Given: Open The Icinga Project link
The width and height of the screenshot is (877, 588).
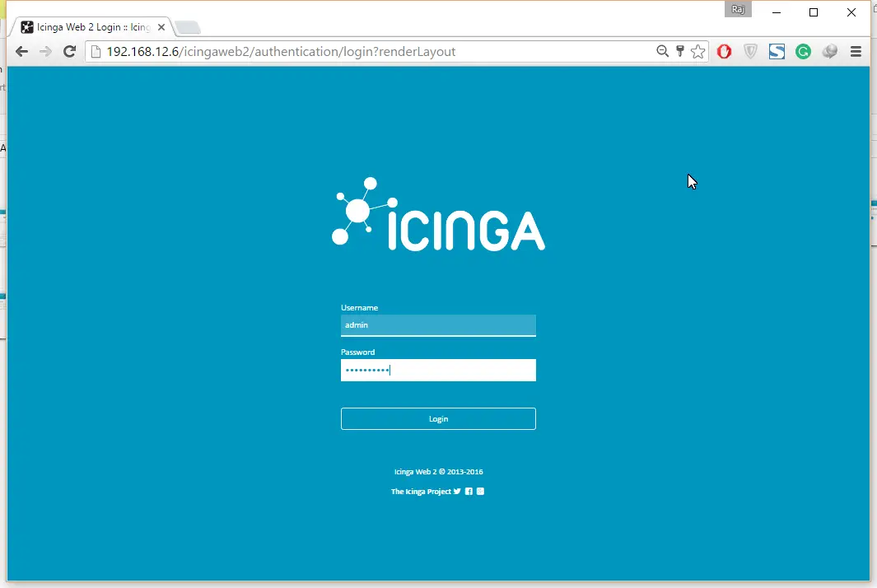Looking at the screenshot, I should [x=421, y=491].
